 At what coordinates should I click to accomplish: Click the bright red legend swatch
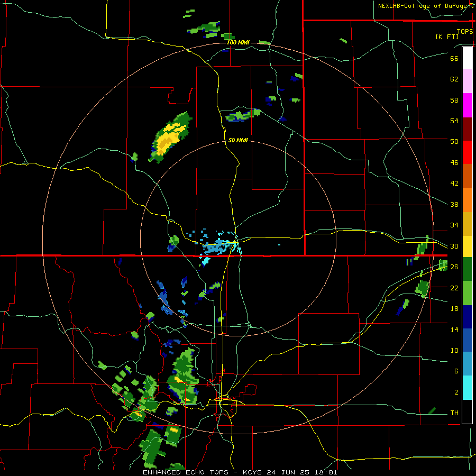[x=467, y=152]
